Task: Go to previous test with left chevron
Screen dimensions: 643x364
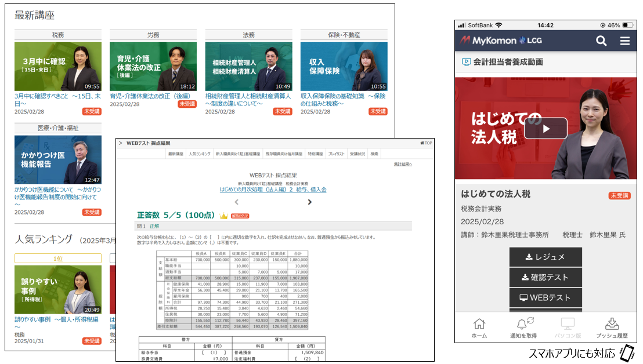Action: 236,202
